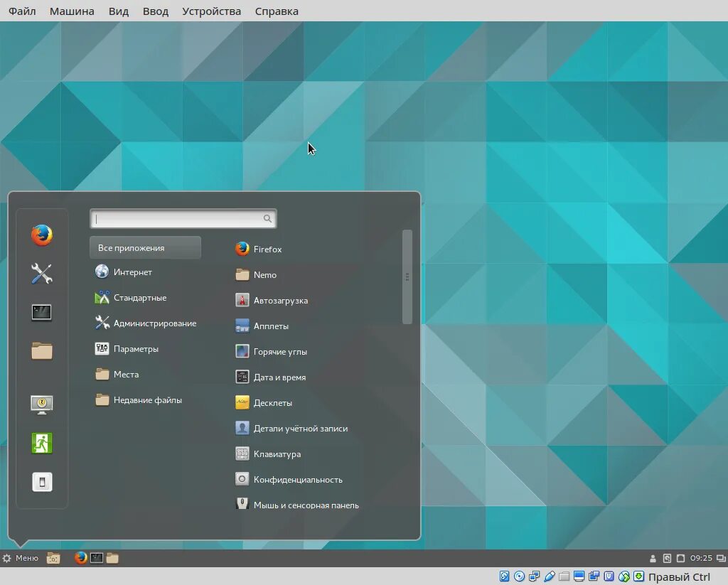Click the 09:25 clock in the panel
Screen dimensions: 728x585
point(700,558)
